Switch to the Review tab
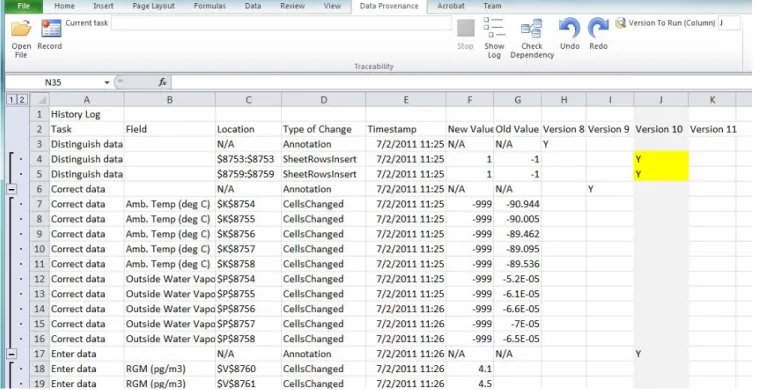The image size is (758, 390). click(x=292, y=6)
